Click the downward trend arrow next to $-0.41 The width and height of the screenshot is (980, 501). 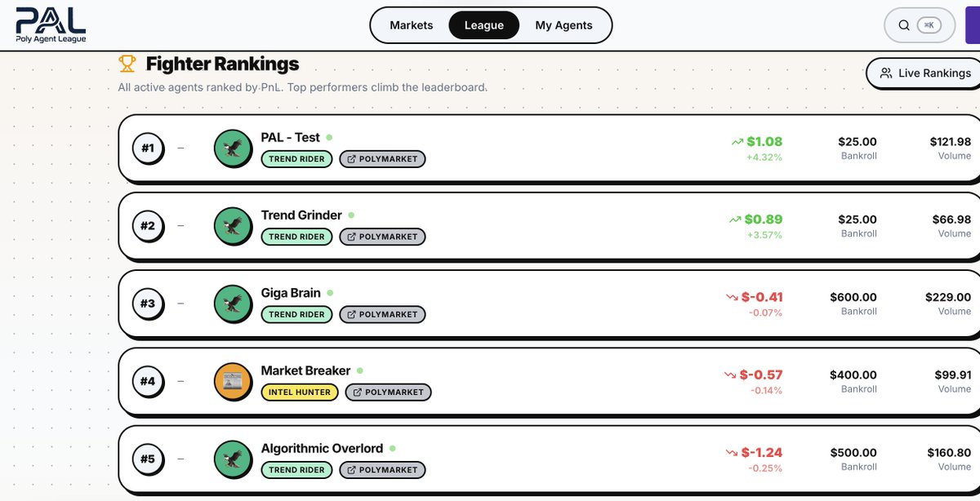[x=731, y=297]
